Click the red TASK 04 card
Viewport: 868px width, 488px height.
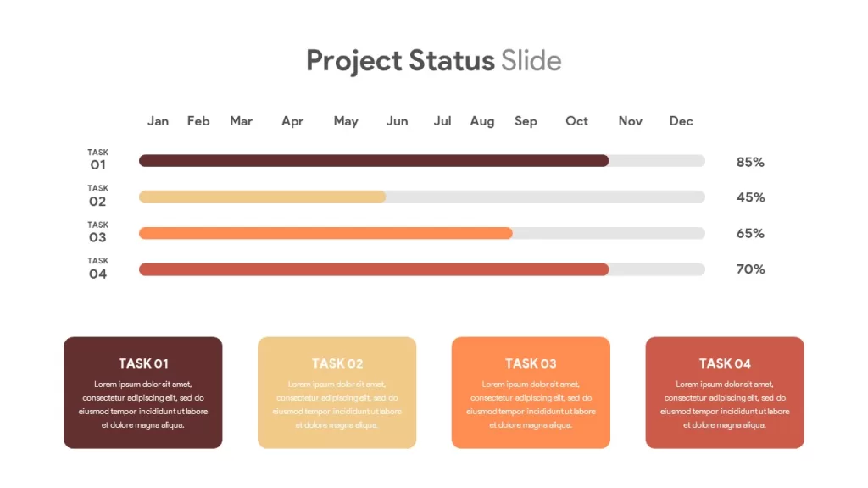(725, 393)
